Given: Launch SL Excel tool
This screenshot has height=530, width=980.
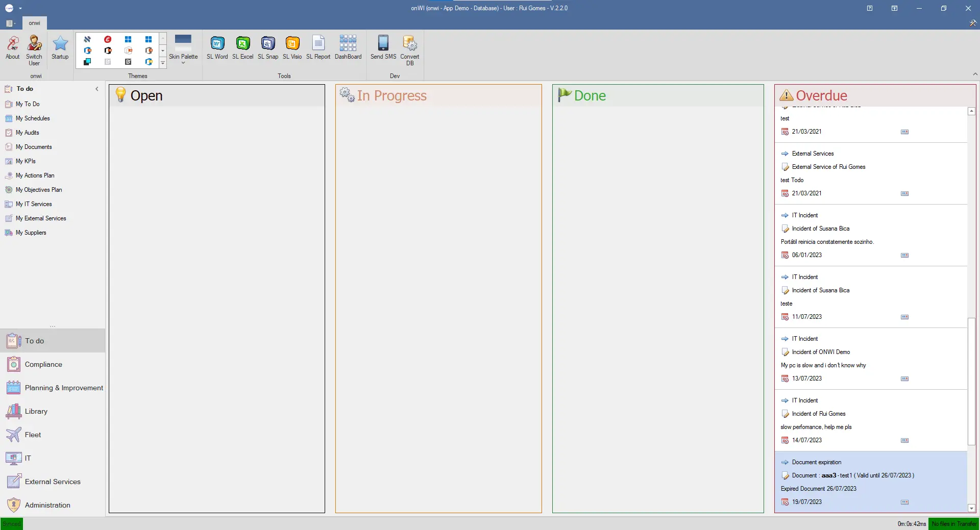Looking at the screenshot, I should coord(242,47).
